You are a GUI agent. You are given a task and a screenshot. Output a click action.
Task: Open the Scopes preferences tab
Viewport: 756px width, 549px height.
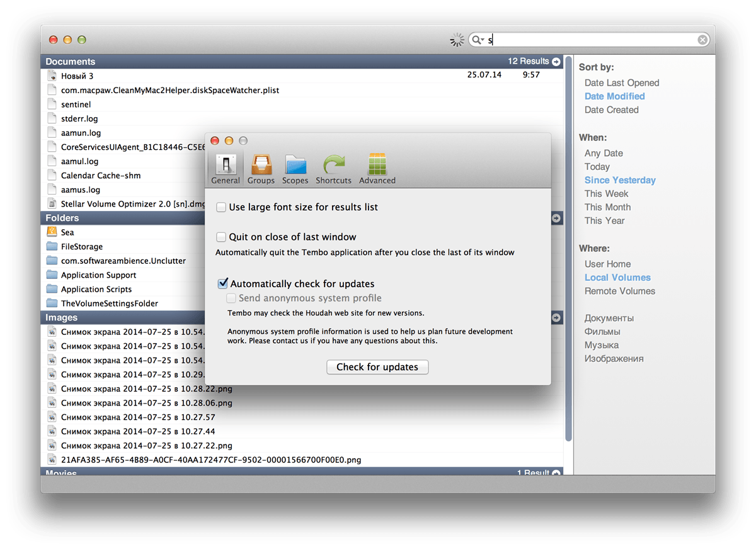(295, 169)
